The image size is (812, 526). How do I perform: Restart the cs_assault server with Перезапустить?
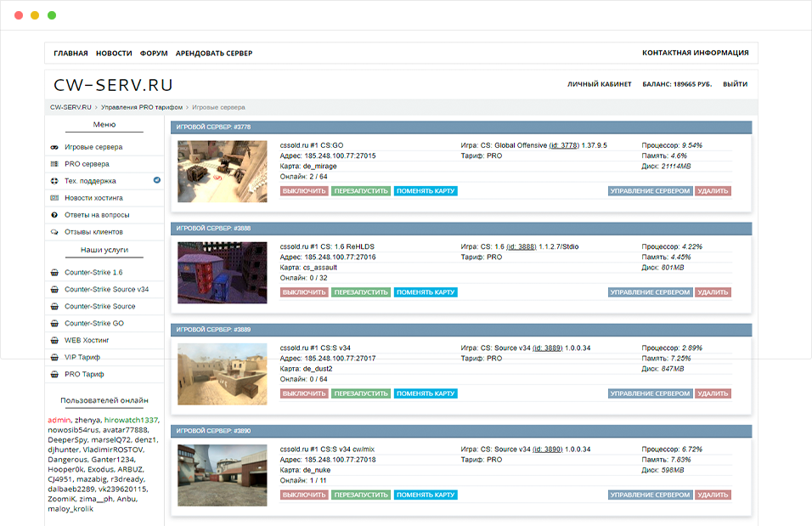pos(361,292)
